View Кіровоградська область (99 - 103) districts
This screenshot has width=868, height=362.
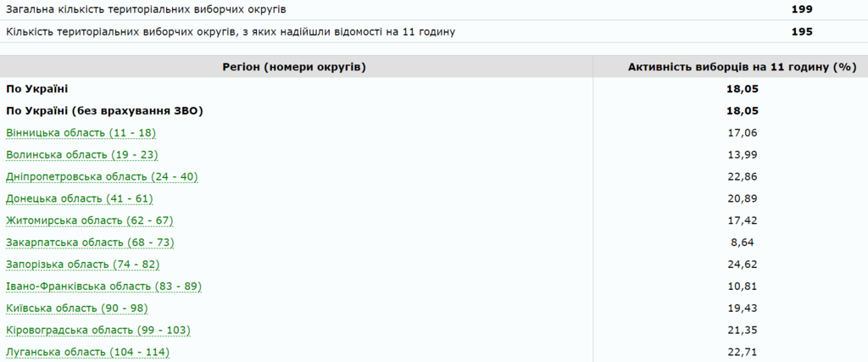[98, 330]
